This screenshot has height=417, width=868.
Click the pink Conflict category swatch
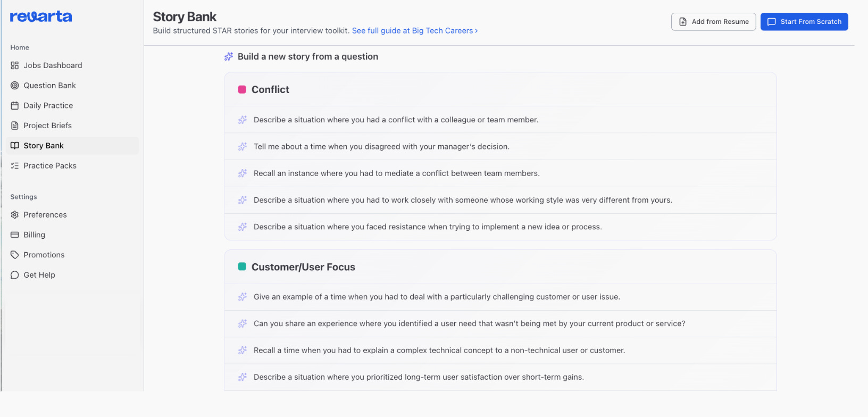(x=242, y=89)
